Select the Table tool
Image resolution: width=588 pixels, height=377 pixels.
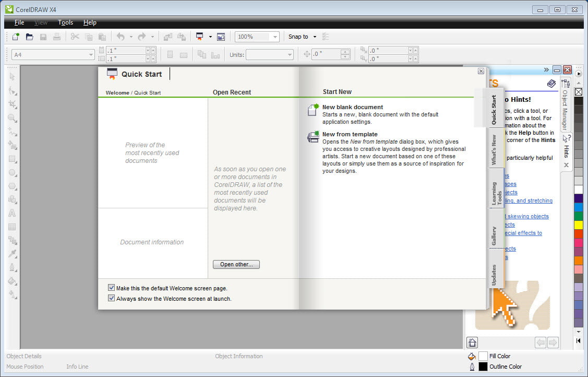(x=13, y=227)
